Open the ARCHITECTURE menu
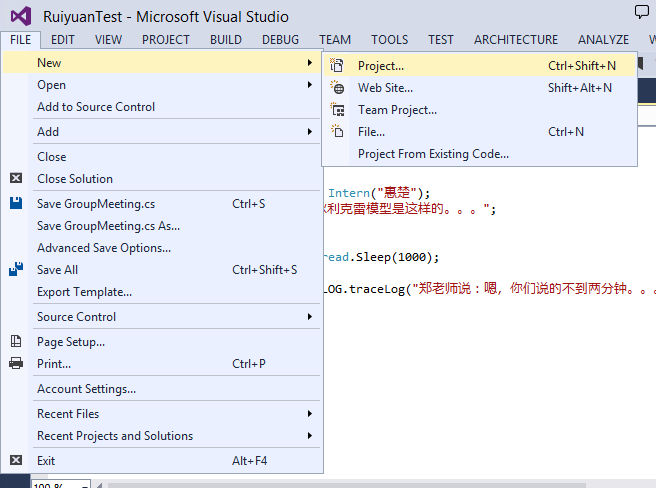This screenshot has height=488, width=656. coord(516,40)
